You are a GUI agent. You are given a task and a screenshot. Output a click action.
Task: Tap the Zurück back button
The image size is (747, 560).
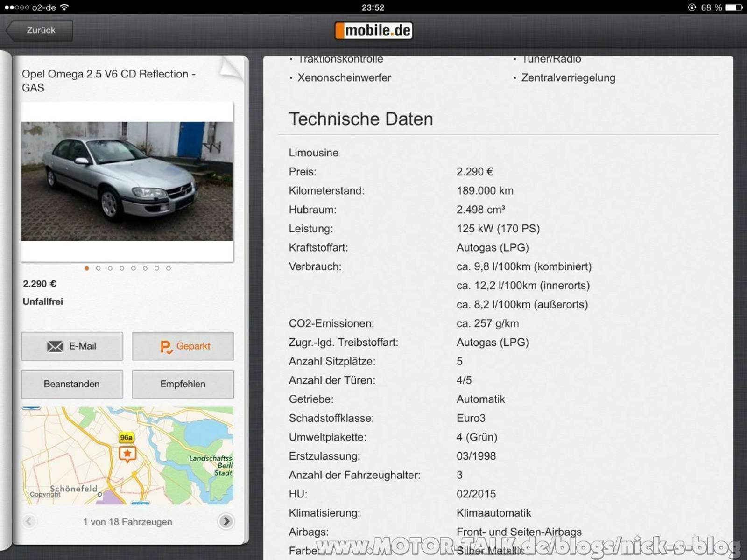[40, 30]
